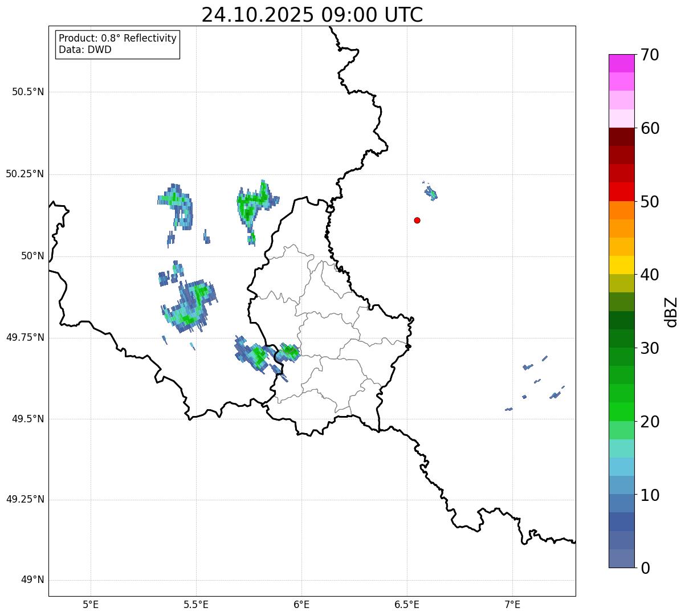Click the 6.5°E longitude label

click(x=407, y=605)
